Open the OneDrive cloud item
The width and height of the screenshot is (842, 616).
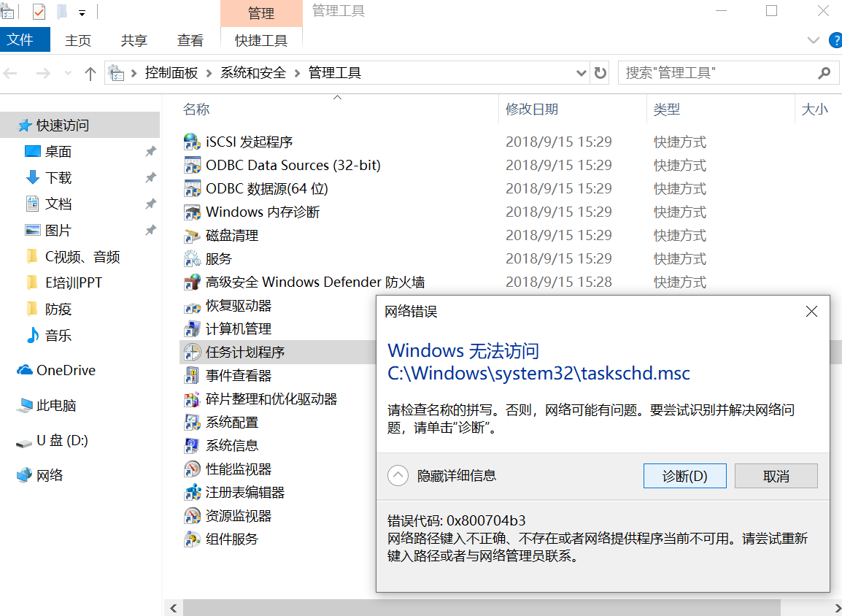tap(56, 370)
